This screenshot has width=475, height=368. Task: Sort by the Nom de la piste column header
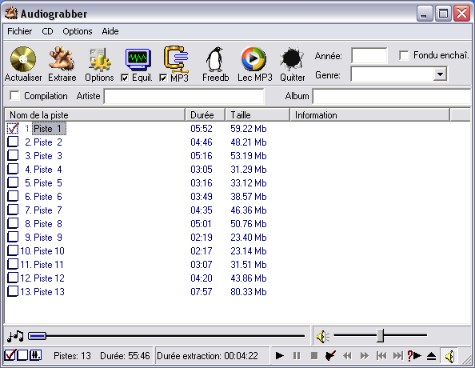click(95, 115)
